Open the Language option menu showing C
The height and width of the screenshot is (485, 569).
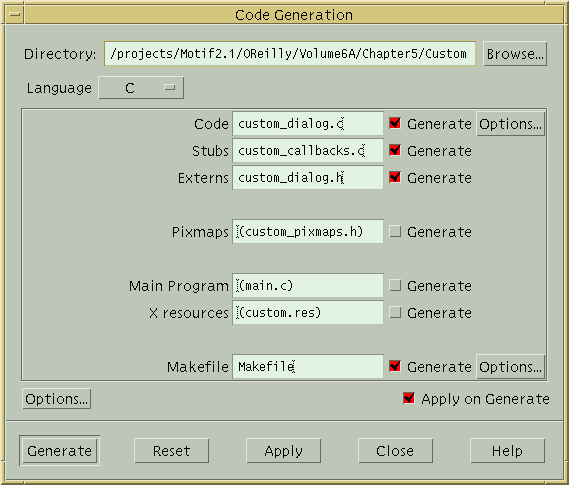point(141,88)
